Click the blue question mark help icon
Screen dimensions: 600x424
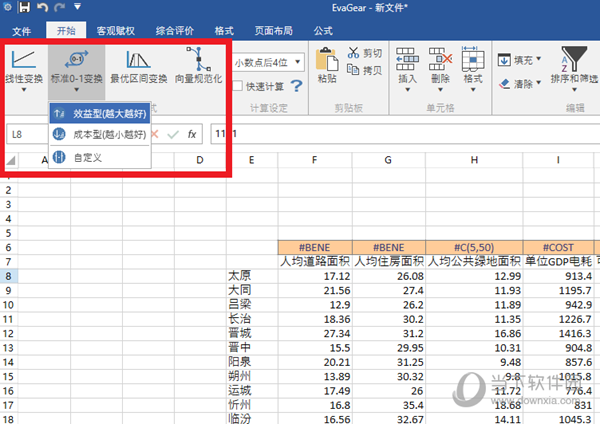pos(297,86)
